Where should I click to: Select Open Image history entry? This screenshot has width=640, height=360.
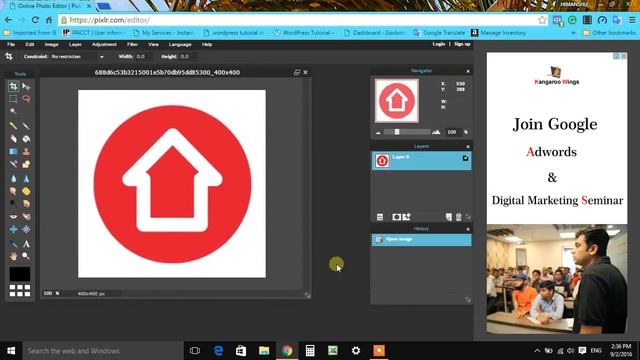[x=421, y=240]
